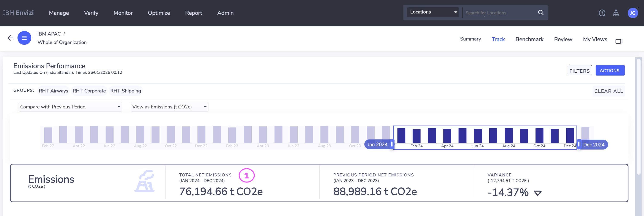Click the back arrow icon
644x216 pixels.
tap(10, 38)
